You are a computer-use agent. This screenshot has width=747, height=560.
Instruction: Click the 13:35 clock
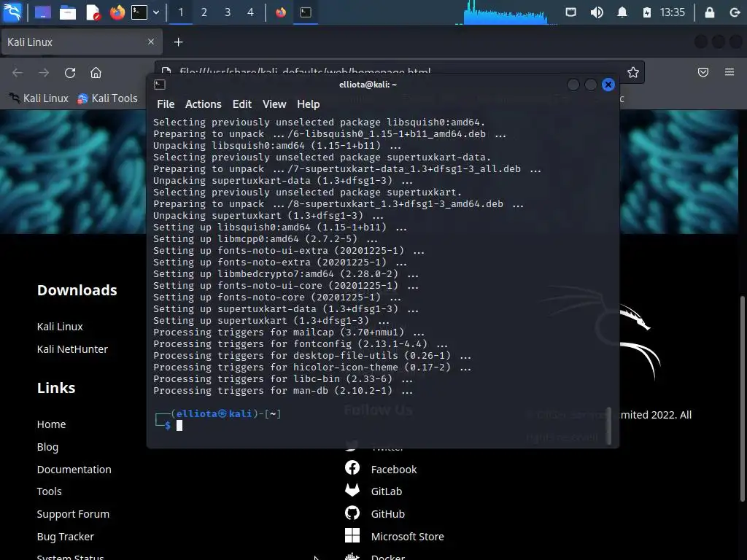[x=672, y=12]
